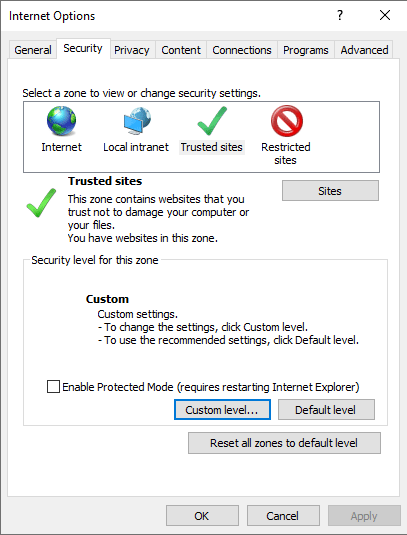The width and height of the screenshot is (407, 535).
Task: Select the Internet zone globe icon
Action: click(61, 120)
